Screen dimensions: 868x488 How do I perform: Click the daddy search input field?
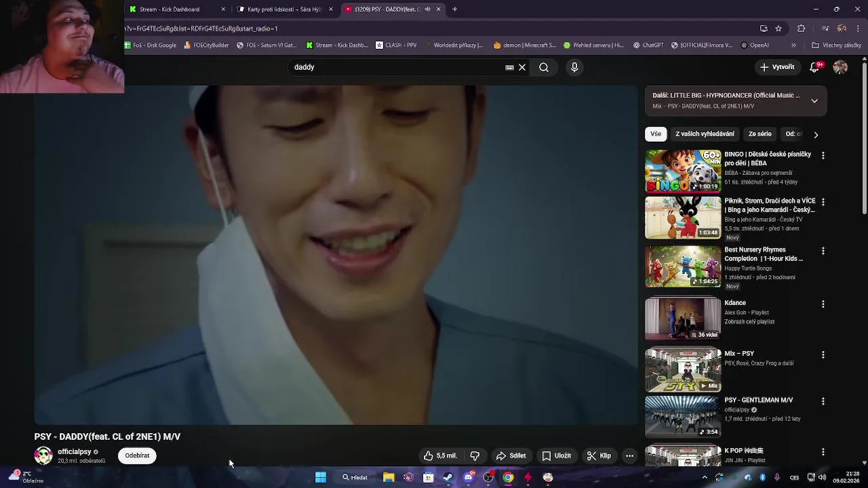397,67
